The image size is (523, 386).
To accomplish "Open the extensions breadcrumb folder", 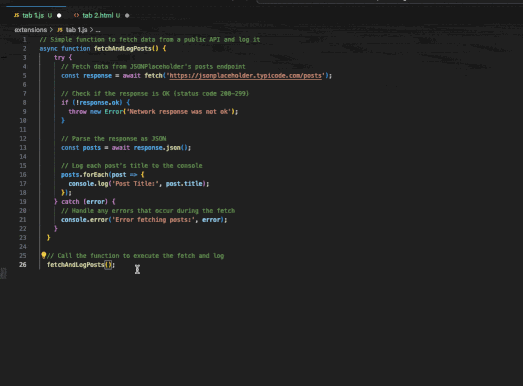I will point(31,30).
